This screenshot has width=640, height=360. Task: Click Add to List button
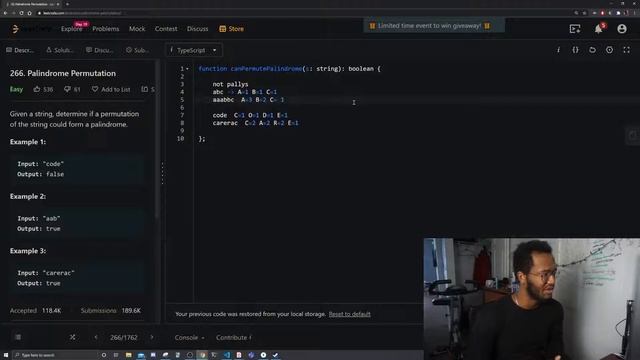click(x=111, y=89)
